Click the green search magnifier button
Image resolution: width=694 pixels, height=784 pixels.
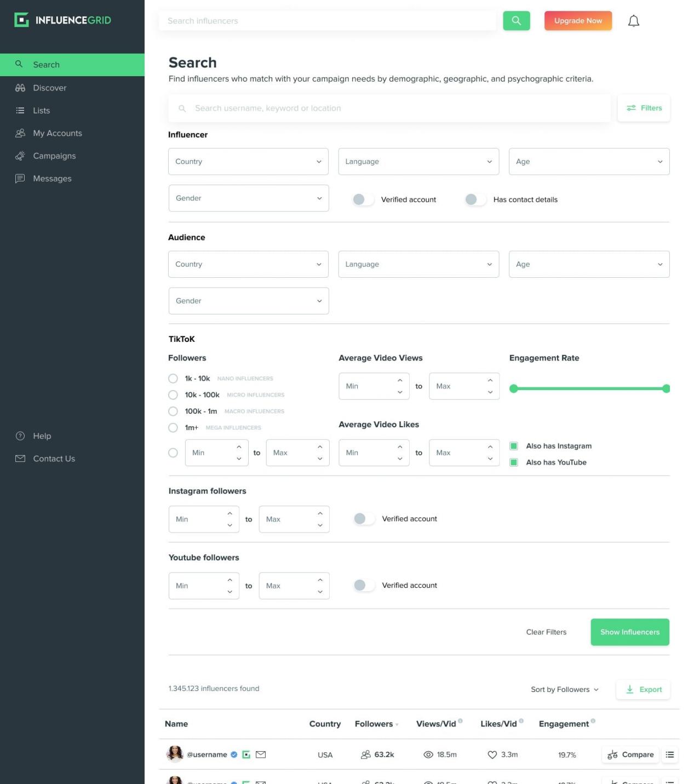click(x=517, y=21)
